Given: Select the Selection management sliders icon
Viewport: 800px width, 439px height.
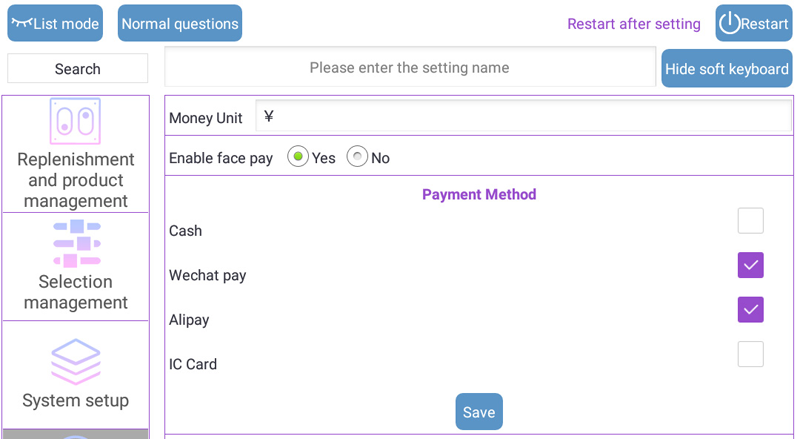Looking at the screenshot, I should click(77, 243).
